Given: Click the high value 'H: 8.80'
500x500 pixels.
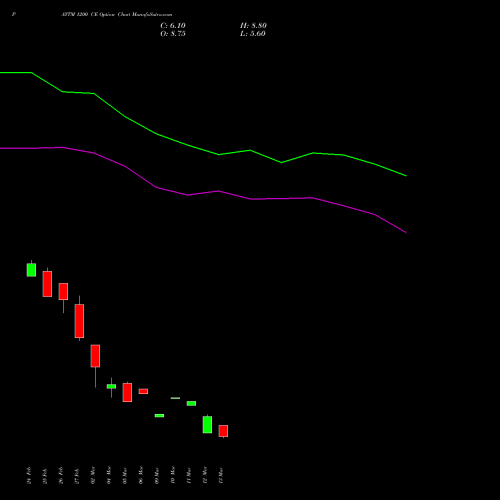Looking at the screenshot, I should [253, 26].
